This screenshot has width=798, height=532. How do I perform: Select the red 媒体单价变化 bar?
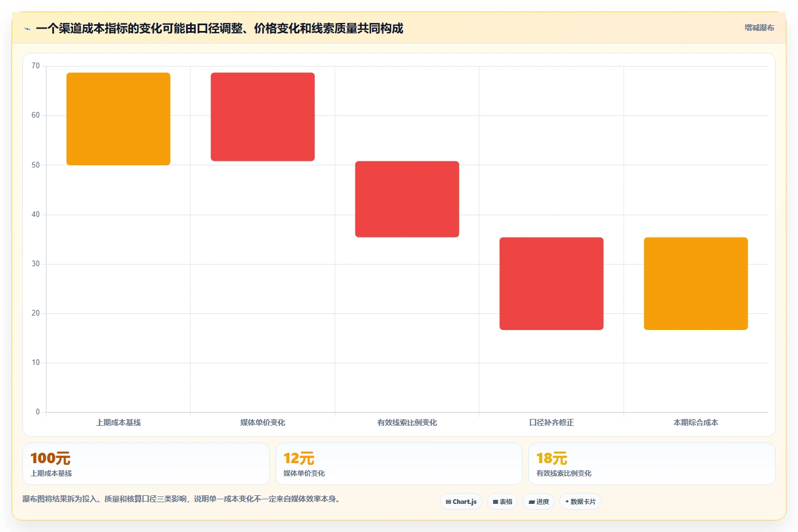coord(263,117)
